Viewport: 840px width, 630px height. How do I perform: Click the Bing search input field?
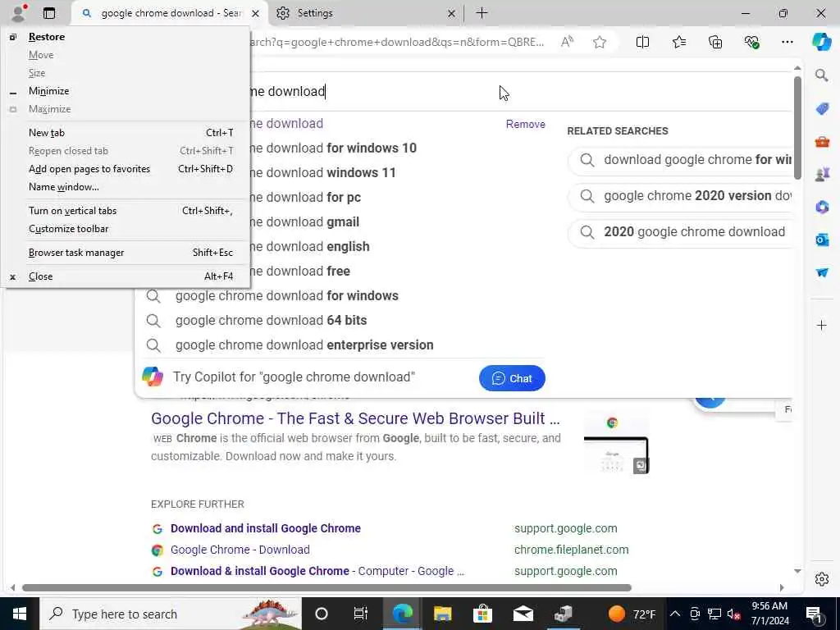coord(461,92)
